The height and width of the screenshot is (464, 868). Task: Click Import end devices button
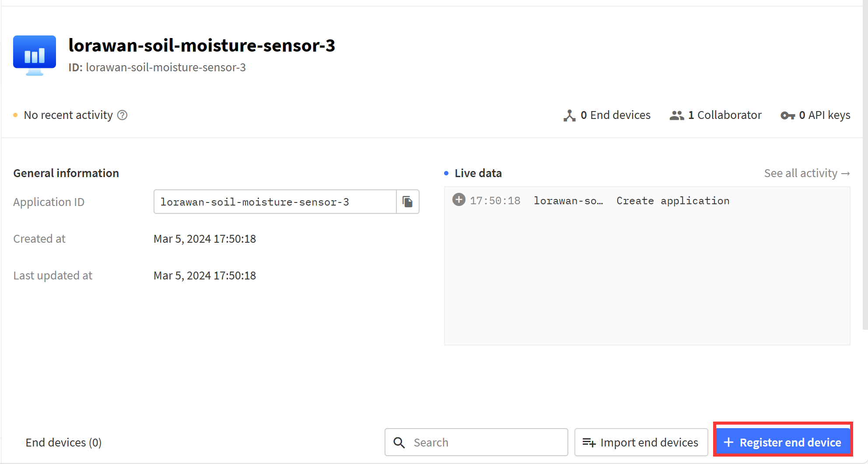pos(641,442)
